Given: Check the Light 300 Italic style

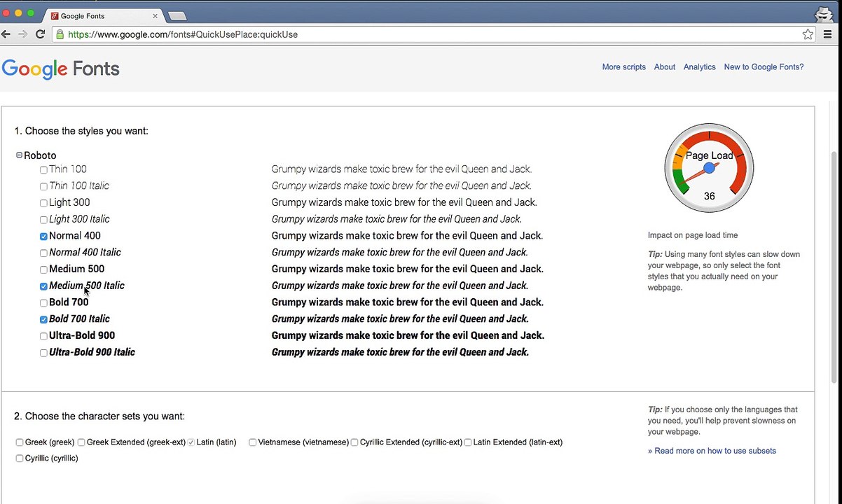Looking at the screenshot, I should point(43,220).
